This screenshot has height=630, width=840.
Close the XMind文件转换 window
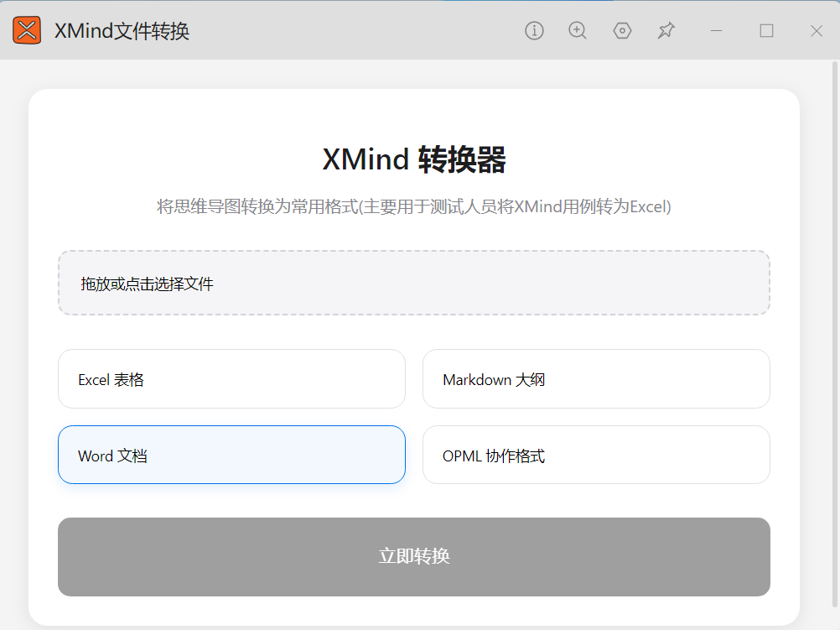pos(817,30)
